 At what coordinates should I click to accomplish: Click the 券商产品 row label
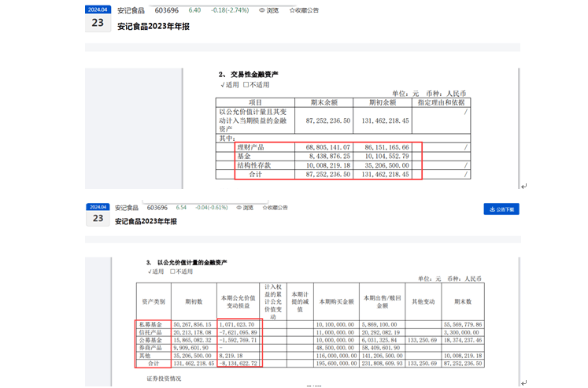pyautogui.click(x=150, y=348)
